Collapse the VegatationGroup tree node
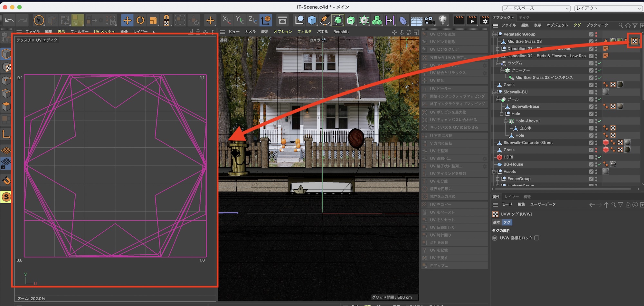 tap(494, 34)
